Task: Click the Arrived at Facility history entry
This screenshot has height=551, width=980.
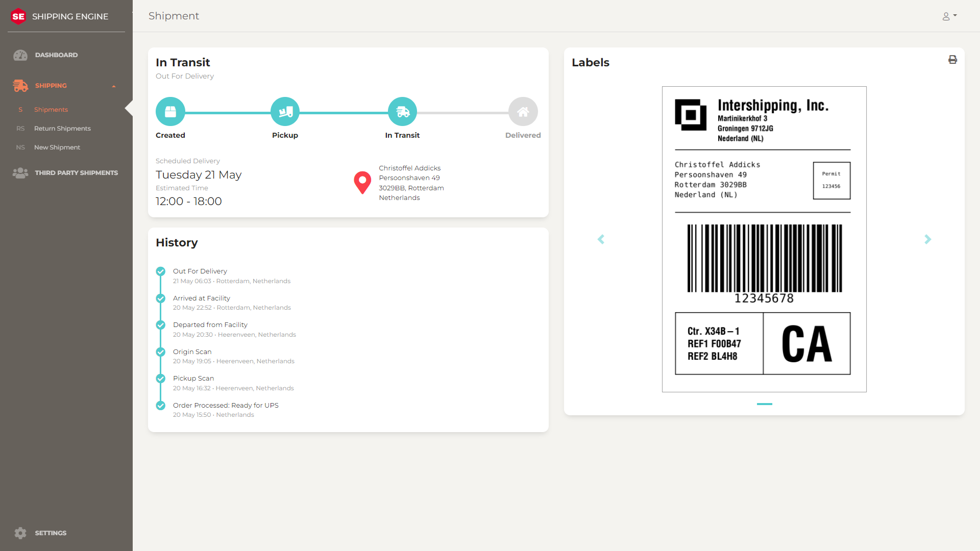Action: tap(202, 298)
